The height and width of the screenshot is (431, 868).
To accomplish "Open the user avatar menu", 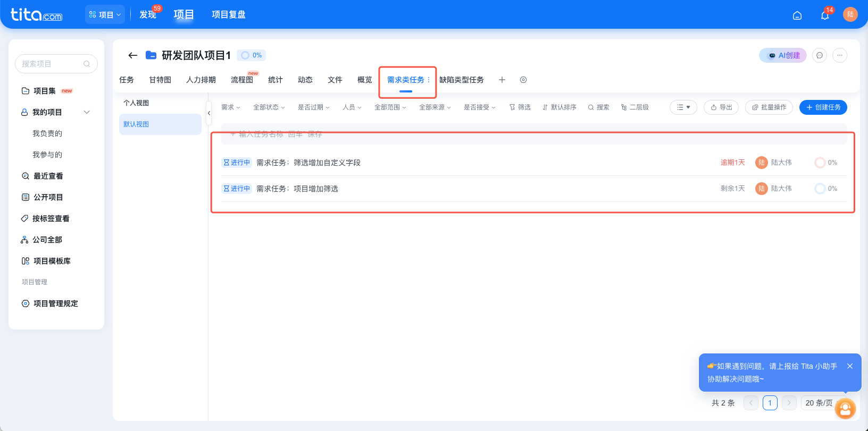I will [x=850, y=14].
